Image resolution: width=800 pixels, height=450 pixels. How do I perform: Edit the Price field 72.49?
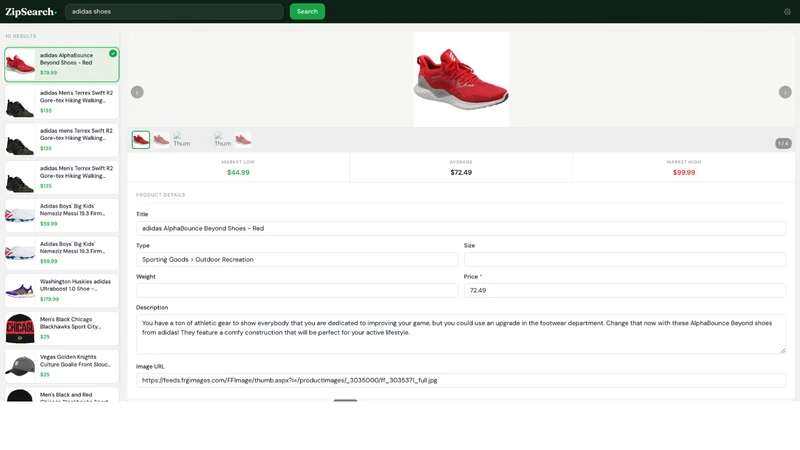pos(624,290)
